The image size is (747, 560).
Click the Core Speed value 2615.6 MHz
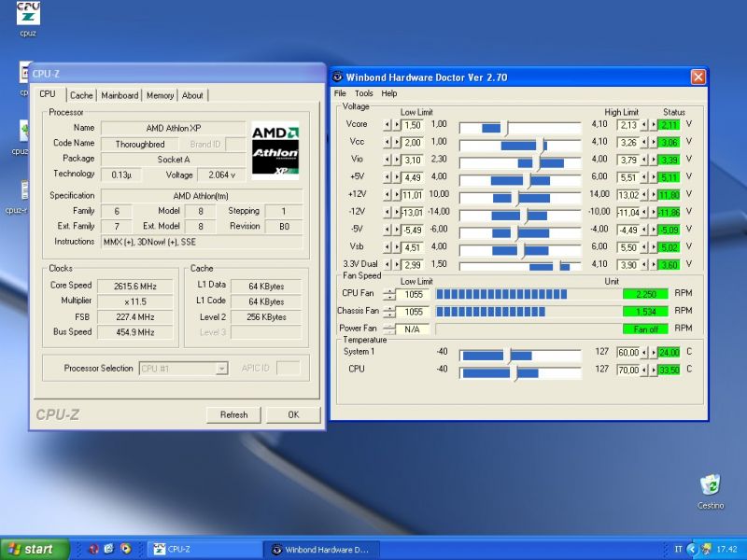(x=135, y=287)
